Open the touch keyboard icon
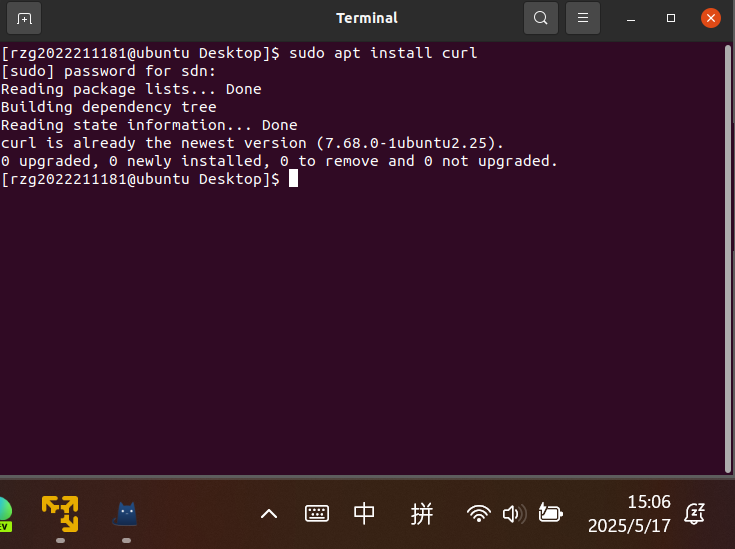The image size is (735, 549). tap(317, 514)
